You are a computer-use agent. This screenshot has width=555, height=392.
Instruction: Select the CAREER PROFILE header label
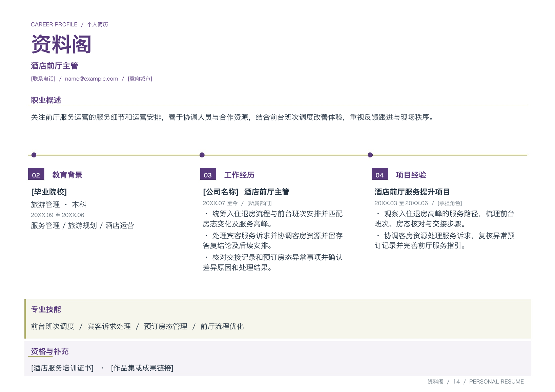coord(54,24)
